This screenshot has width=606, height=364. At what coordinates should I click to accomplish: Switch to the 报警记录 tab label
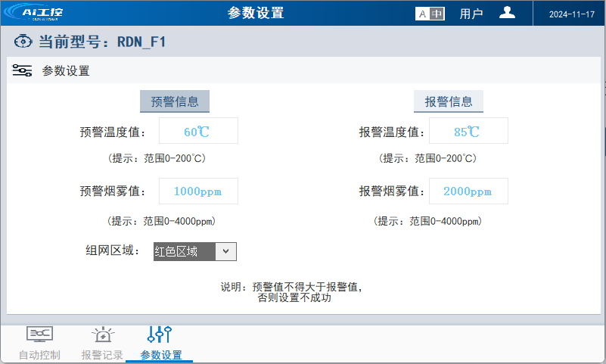102,355
